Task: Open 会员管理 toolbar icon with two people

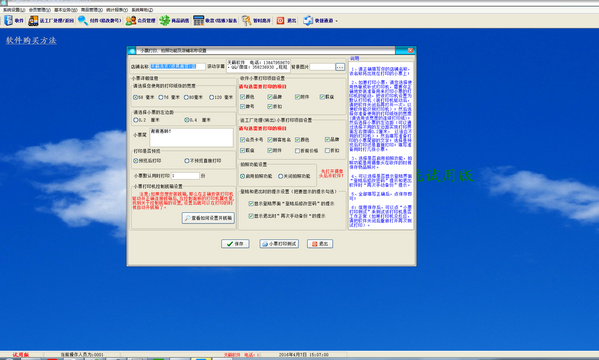Action: (x=131, y=20)
